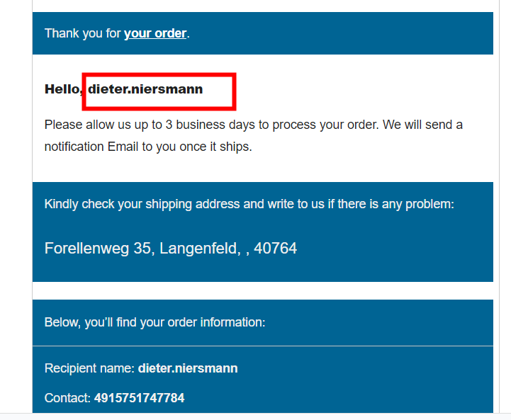The width and height of the screenshot is (511, 420).
Task: Open the "your order" link
Action: click(x=155, y=33)
